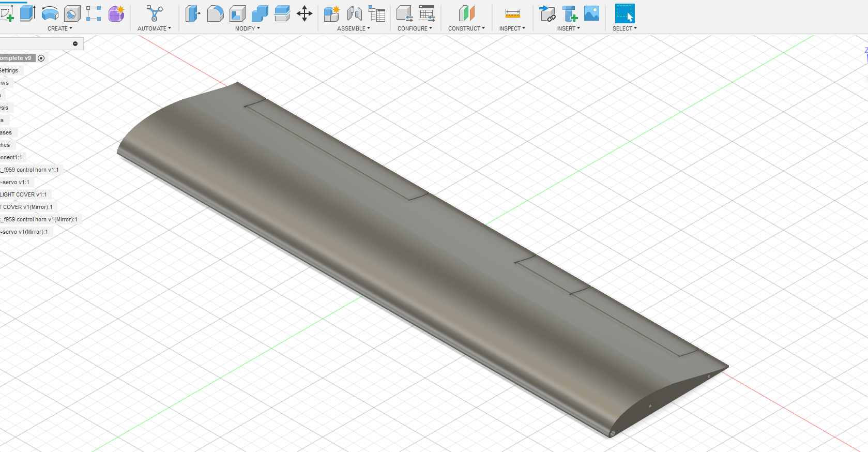This screenshot has height=452, width=868.
Task: Select the Extrude tool
Action: click(27, 13)
